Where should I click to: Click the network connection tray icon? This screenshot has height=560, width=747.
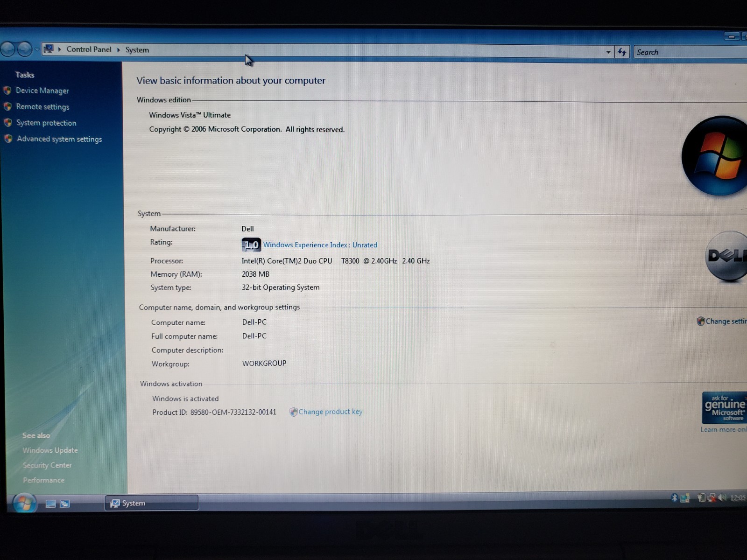(712, 498)
